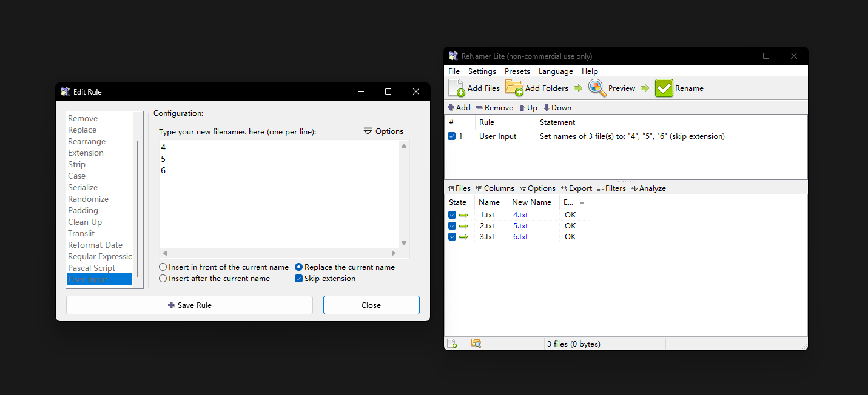
Task: Click the filenames box scroll-right arrow
Action: tap(394, 253)
